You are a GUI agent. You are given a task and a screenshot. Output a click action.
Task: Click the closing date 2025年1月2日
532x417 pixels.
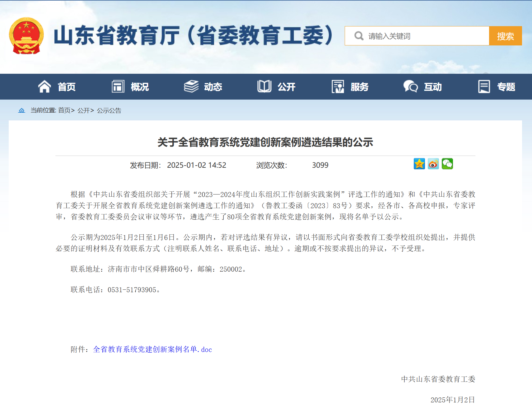[453, 400]
